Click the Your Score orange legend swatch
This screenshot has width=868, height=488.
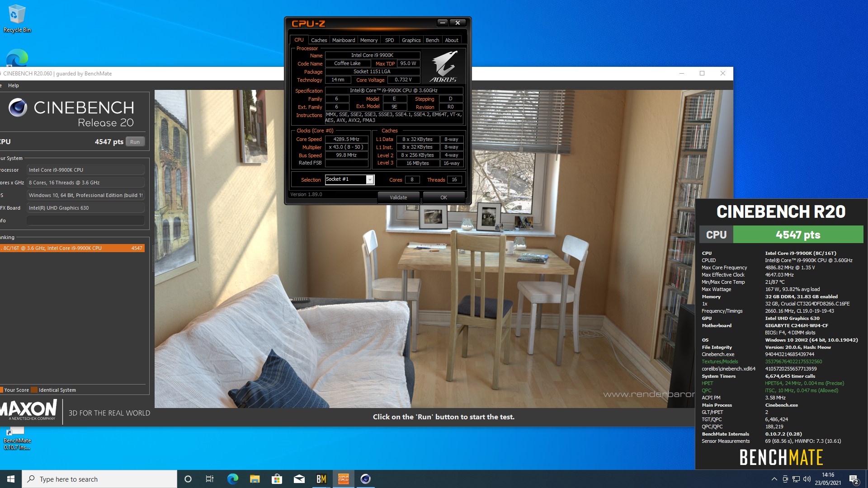click(1, 390)
